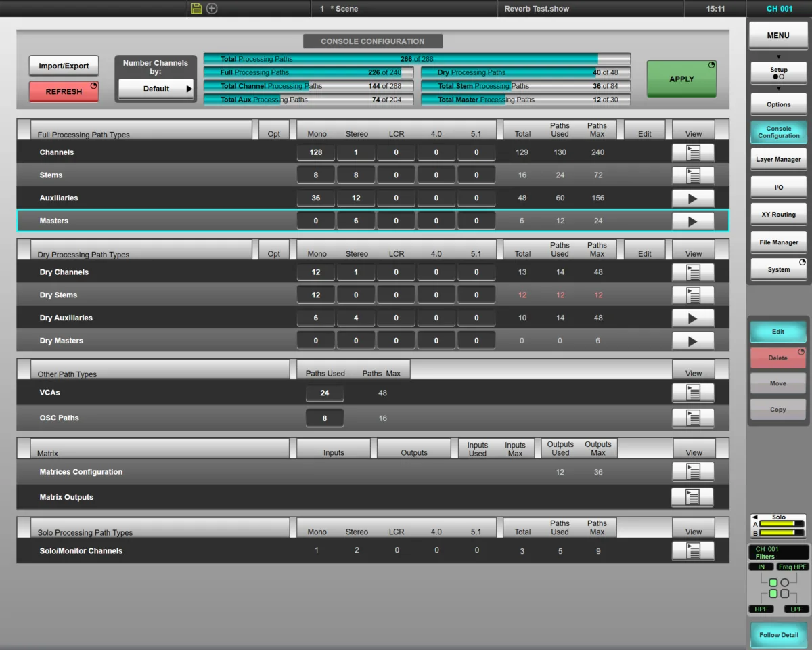Select the Dry Auxiliaries Stereo field 4

point(356,318)
